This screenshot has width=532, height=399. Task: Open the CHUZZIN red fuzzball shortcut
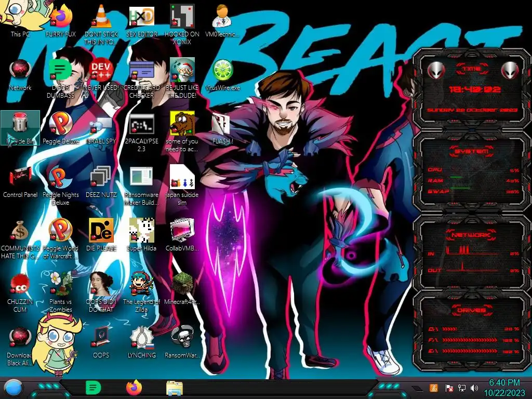(20, 292)
